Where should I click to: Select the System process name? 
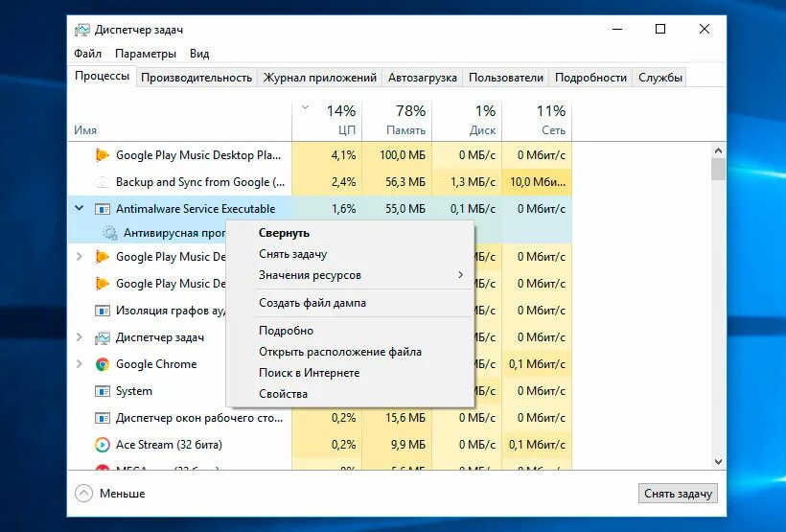tap(134, 391)
